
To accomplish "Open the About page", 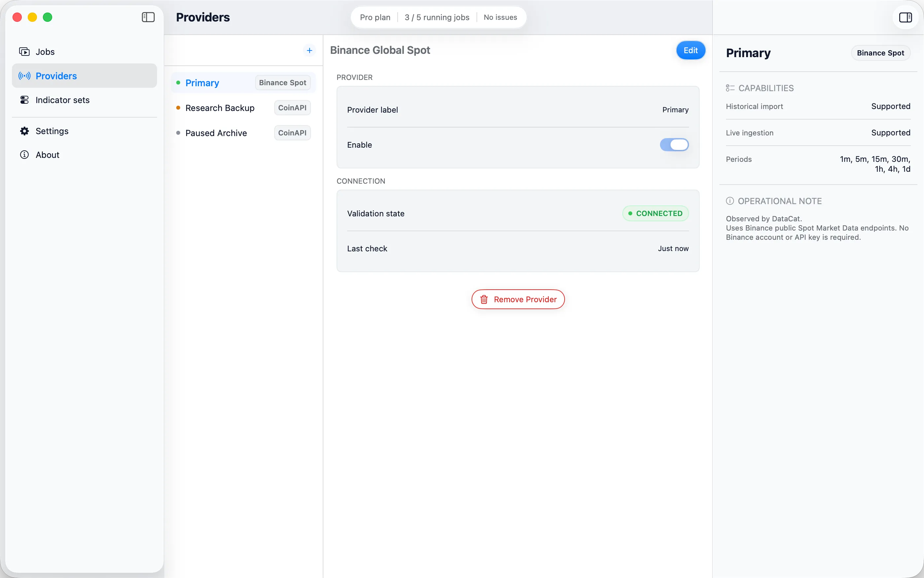I will point(84,155).
